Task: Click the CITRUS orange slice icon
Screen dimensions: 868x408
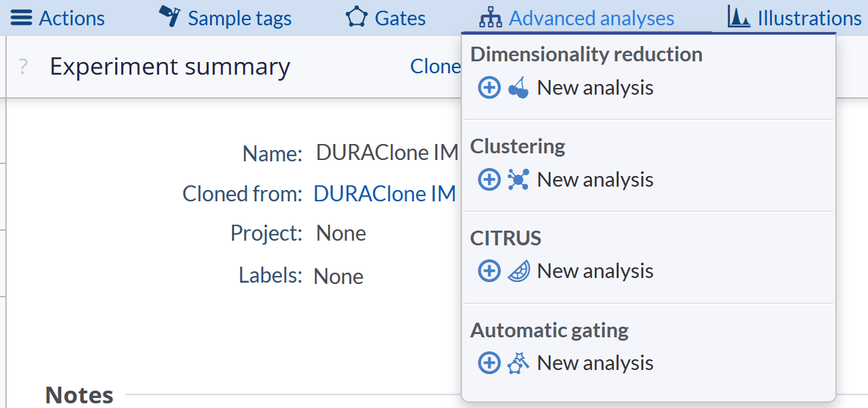Action: (518, 271)
